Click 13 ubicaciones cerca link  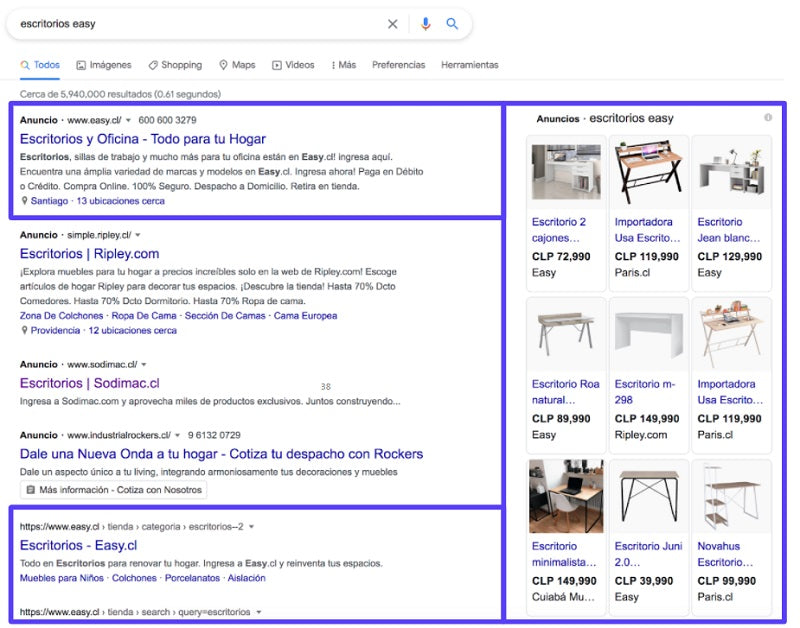point(120,201)
